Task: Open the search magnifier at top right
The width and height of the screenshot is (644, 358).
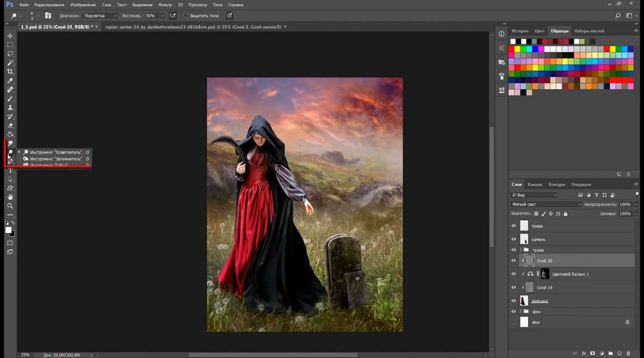Action: pyautogui.click(x=618, y=16)
